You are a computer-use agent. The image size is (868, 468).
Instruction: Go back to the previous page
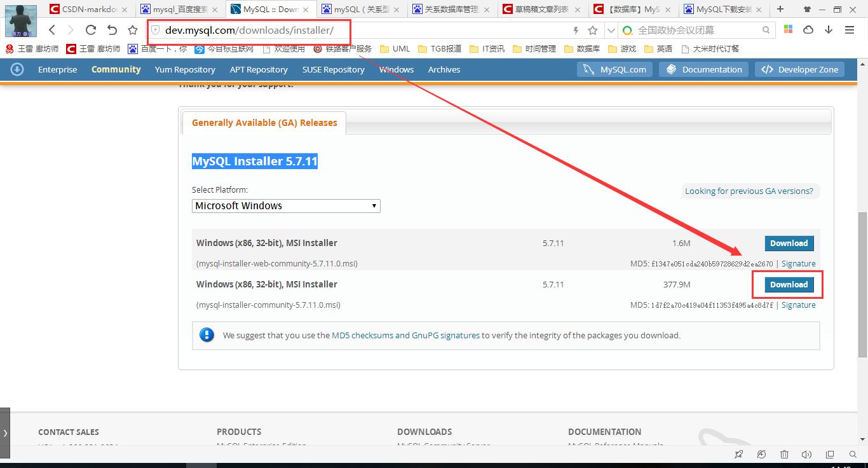52,30
